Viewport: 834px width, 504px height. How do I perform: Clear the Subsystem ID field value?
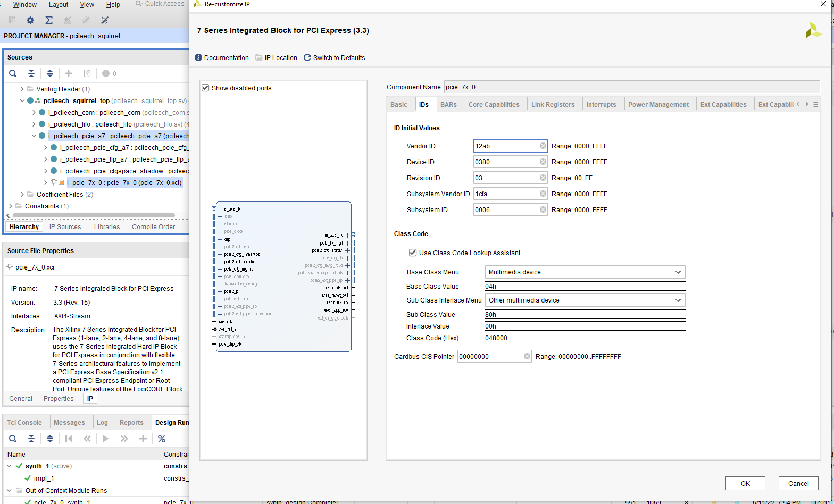point(543,209)
